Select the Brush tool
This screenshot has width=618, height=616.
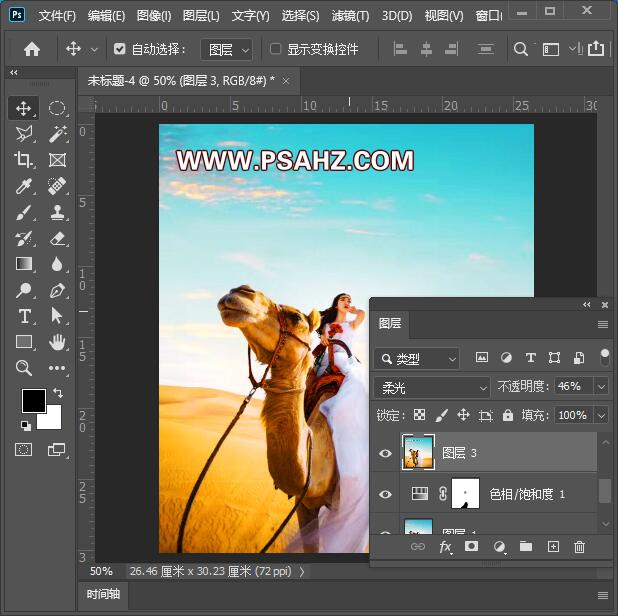(x=24, y=212)
